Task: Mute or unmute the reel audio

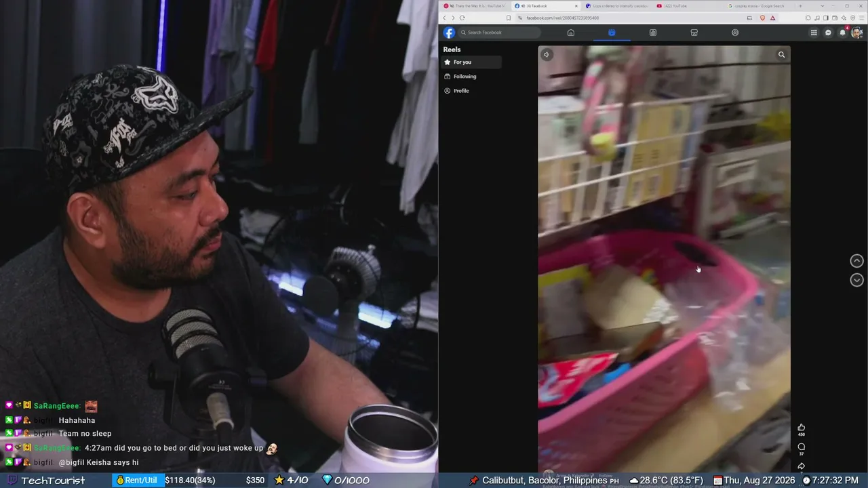Action: [x=547, y=55]
